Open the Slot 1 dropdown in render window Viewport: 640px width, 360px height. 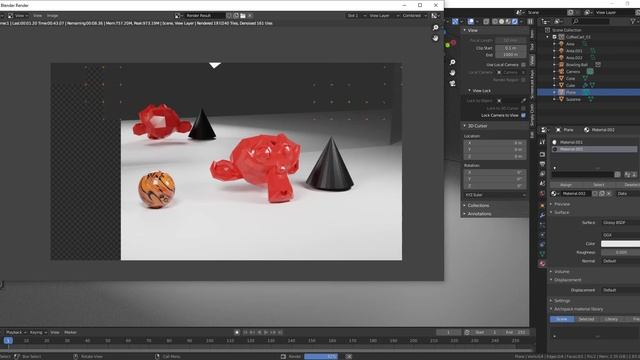[x=356, y=16]
